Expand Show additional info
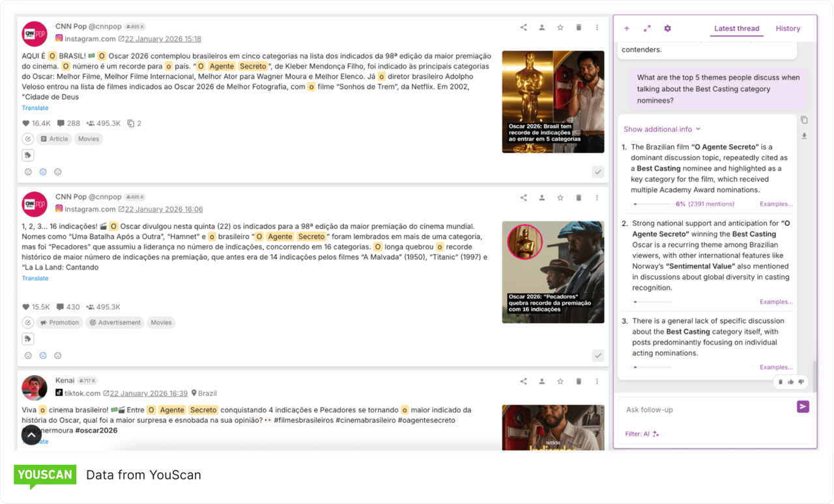The image size is (834, 504). 662,129
